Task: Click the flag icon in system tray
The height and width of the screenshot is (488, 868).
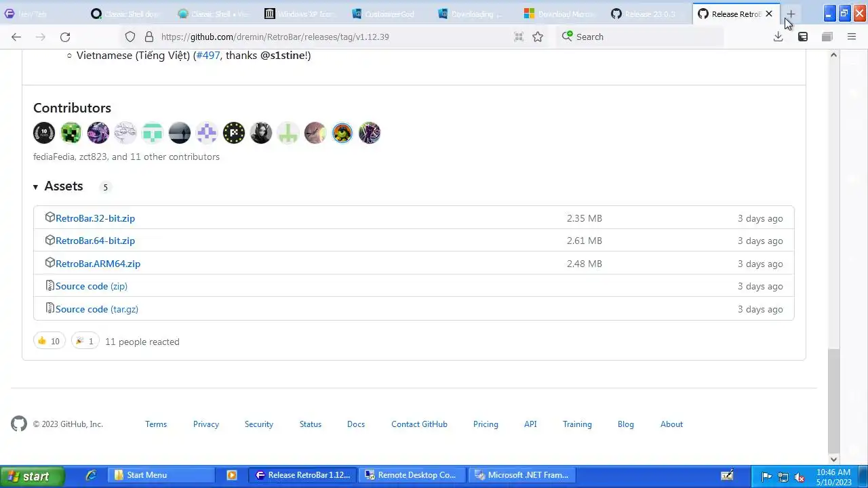Action: point(767,476)
